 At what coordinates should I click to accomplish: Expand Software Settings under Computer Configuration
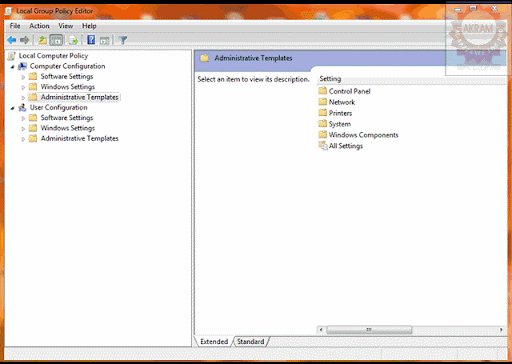(x=23, y=77)
